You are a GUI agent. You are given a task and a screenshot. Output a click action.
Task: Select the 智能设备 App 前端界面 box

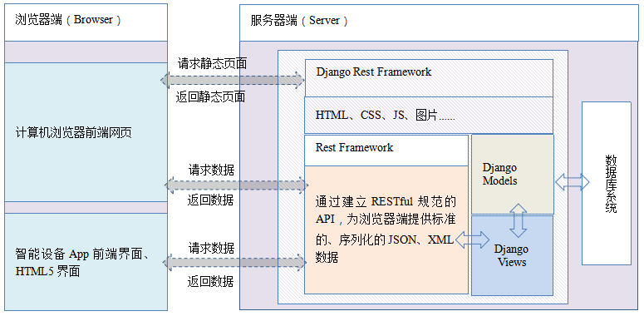tap(86, 262)
